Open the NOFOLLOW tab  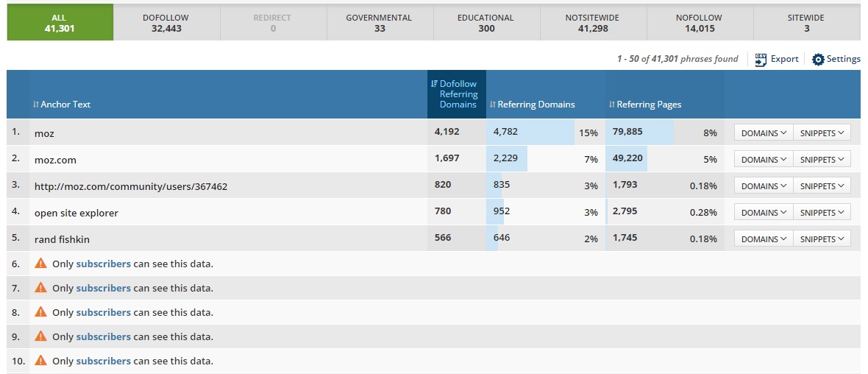[x=699, y=22]
